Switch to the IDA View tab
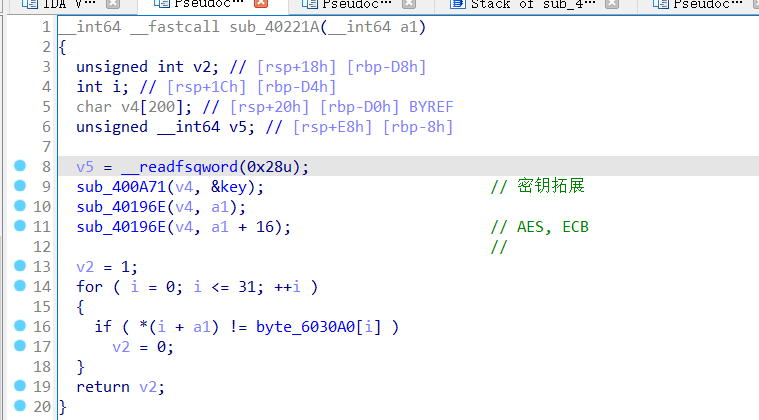This screenshot has width=759, height=420. (x=69, y=4)
